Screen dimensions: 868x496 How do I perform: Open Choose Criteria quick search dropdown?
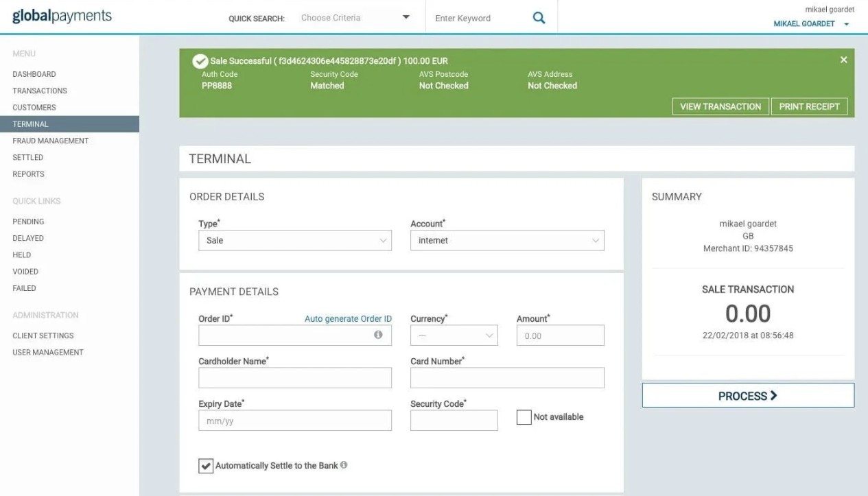tap(355, 18)
